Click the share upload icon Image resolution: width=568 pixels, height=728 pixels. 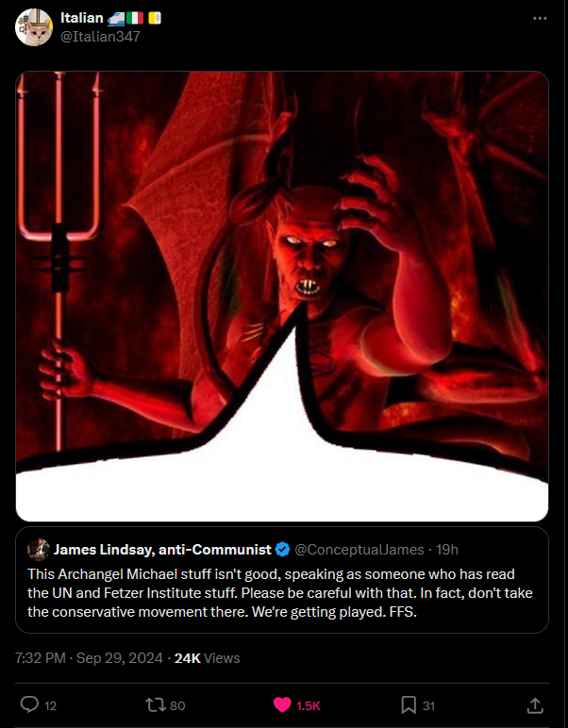(535, 705)
